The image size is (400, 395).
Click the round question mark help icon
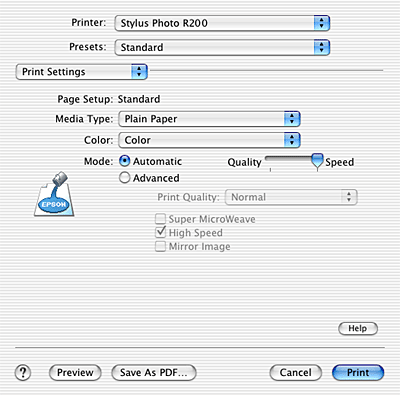pyautogui.click(x=23, y=372)
